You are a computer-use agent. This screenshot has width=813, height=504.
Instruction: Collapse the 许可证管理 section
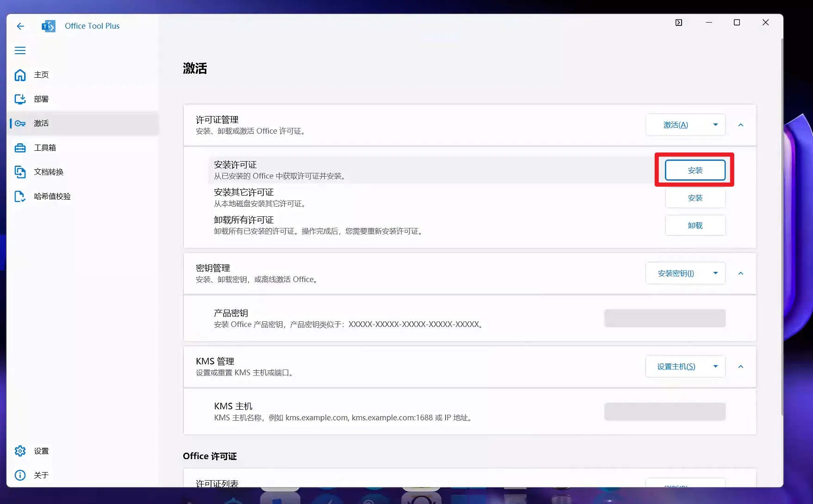pos(741,125)
